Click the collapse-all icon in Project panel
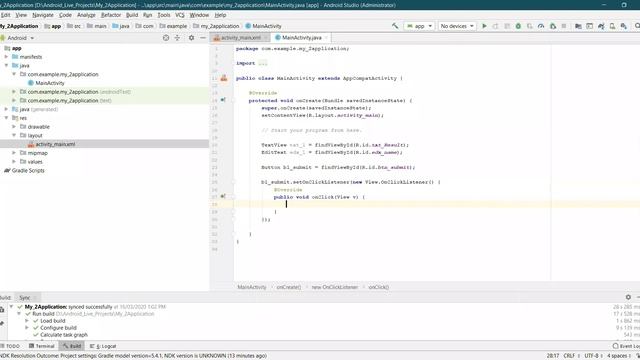Image resolution: width=640 pixels, height=360 pixels. click(x=177, y=38)
